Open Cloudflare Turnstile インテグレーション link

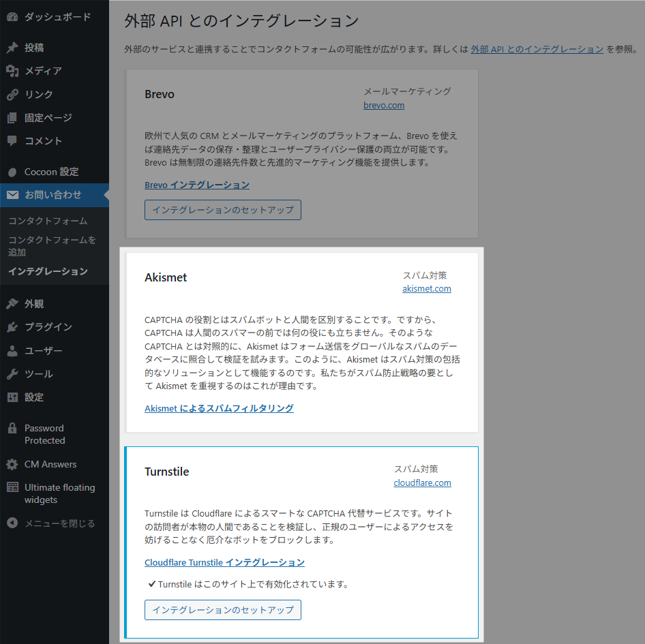(224, 563)
